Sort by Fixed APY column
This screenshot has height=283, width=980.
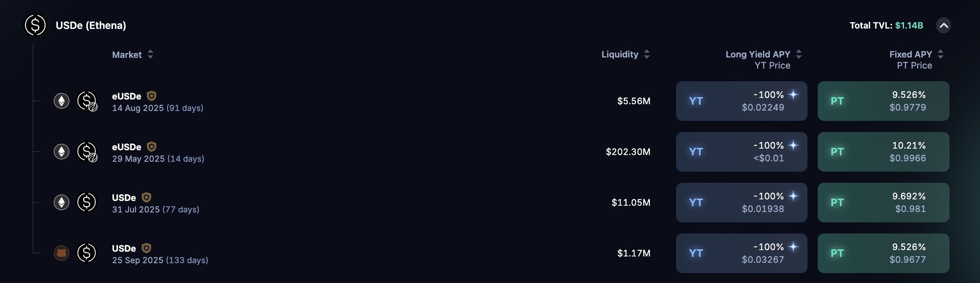[940, 54]
